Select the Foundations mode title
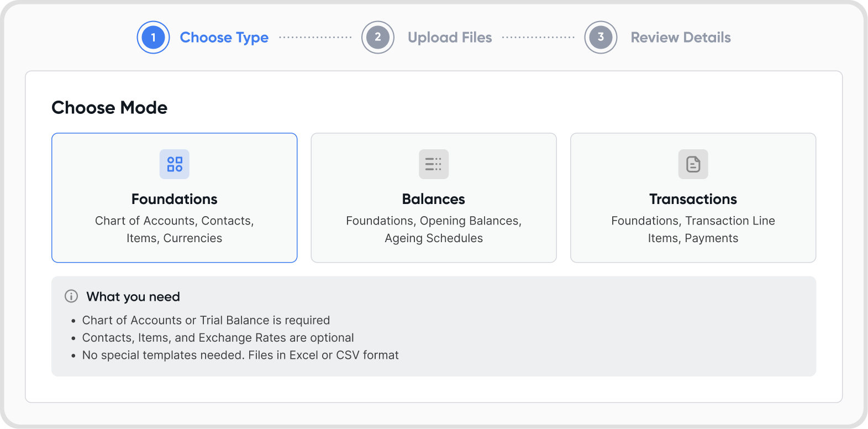Image resolution: width=868 pixels, height=429 pixels. point(175,199)
